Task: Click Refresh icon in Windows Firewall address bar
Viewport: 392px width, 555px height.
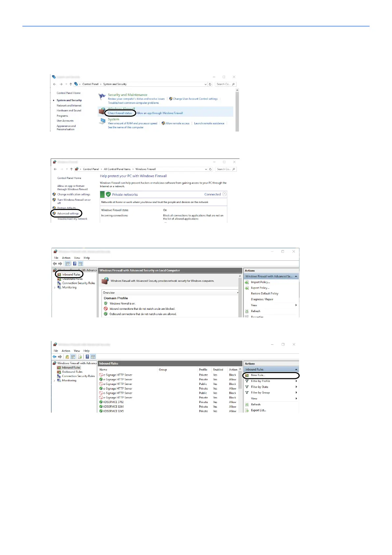Action: 210,169
